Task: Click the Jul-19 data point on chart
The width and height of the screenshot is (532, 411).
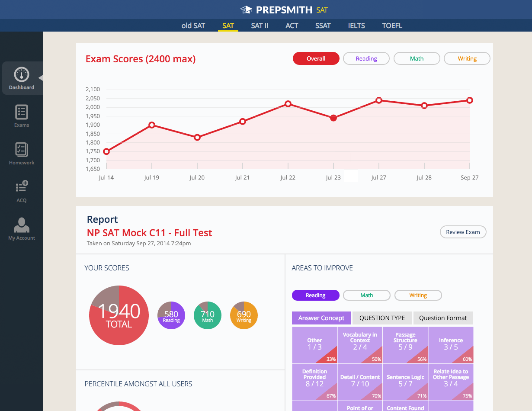Action: pyautogui.click(x=152, y=125)
